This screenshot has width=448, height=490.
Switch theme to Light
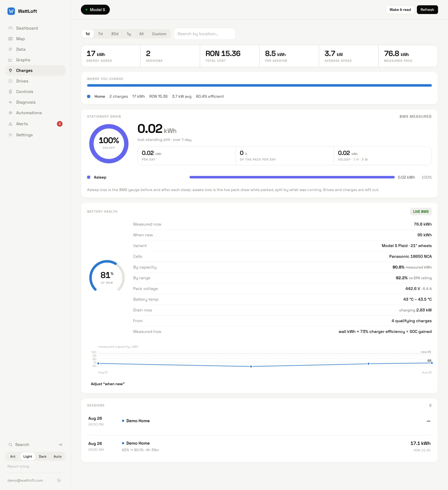[28, 456]
